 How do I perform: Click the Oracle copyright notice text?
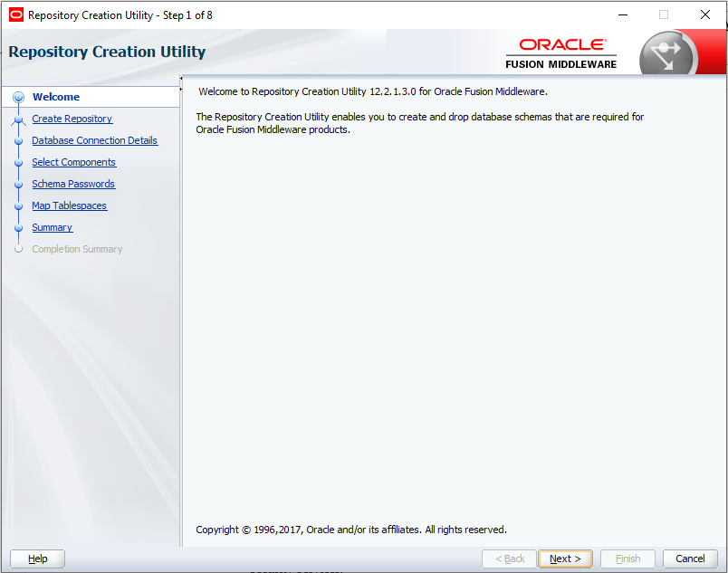tap(351, 530)
